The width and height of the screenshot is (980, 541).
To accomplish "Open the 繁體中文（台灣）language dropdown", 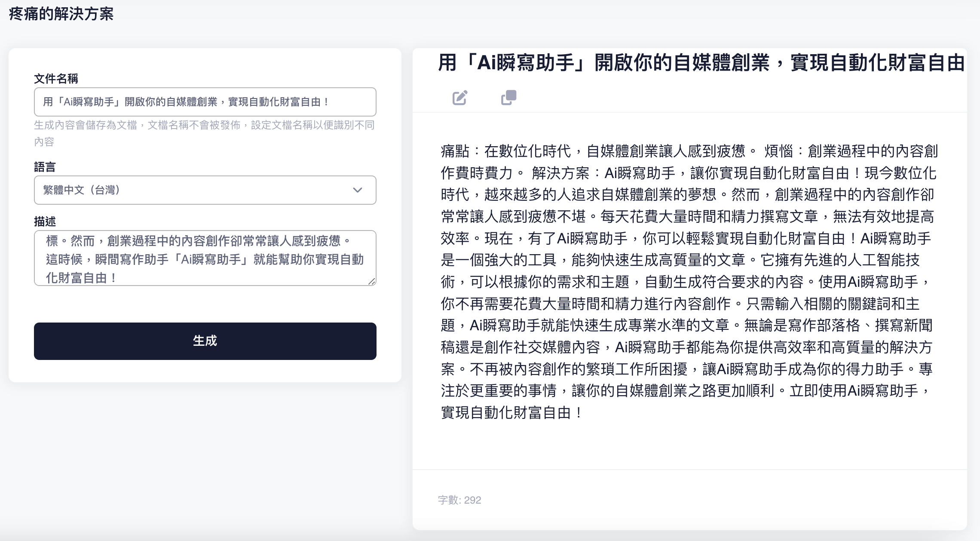I will coord(205,190).
